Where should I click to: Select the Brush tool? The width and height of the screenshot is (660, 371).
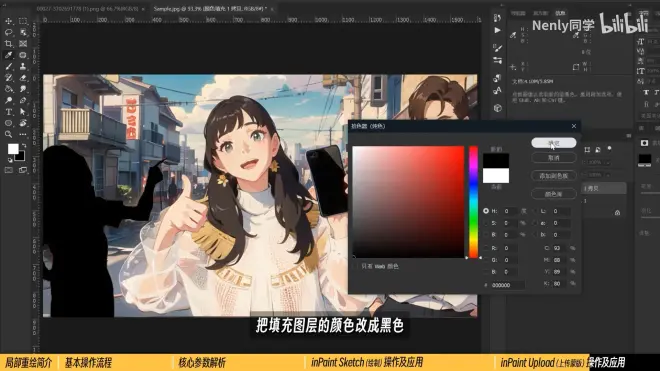click(8, 66)
